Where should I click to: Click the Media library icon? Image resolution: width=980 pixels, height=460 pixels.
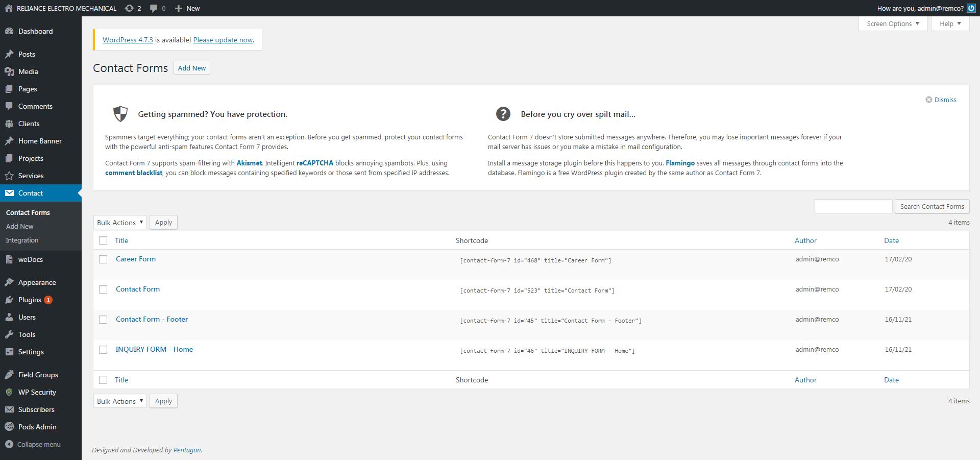(9, 71)
